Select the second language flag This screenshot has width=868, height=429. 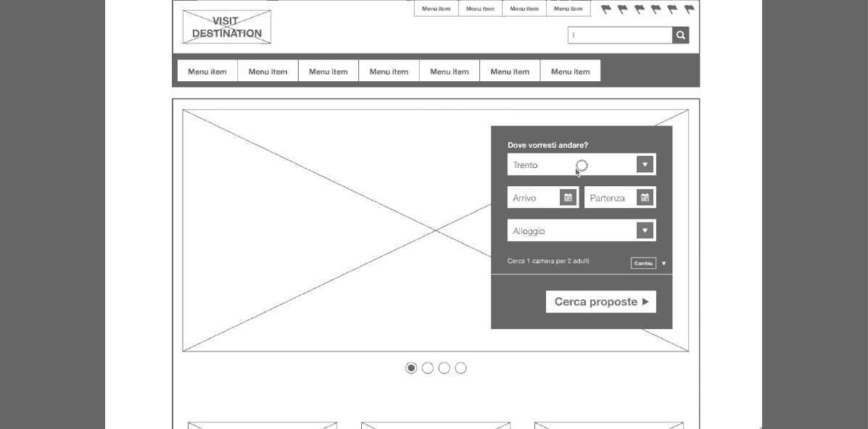[x=623, y=9]
